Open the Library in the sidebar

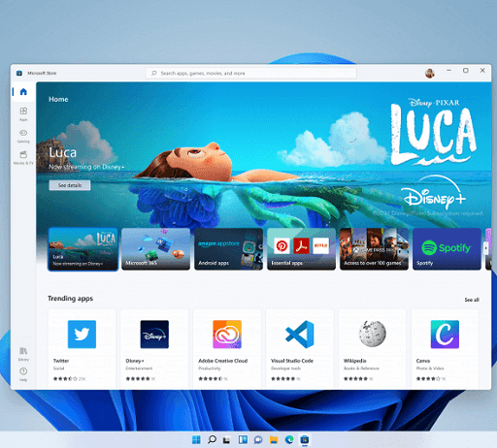click(23, 354)
